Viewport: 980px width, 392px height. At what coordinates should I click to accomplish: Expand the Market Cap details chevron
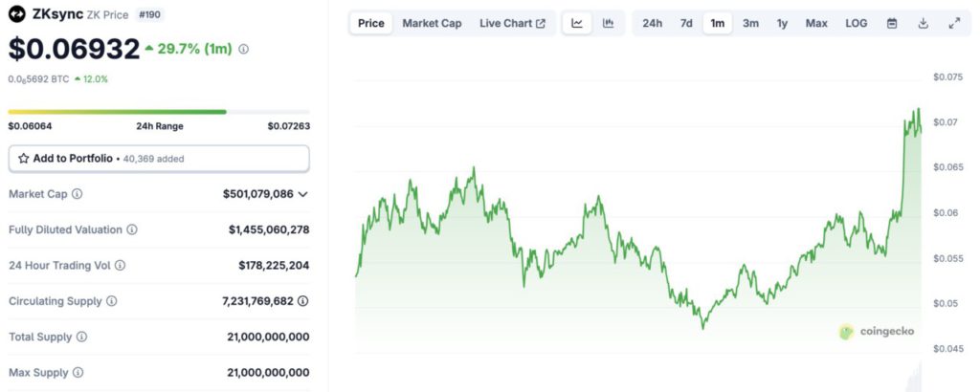pyautogui.click(x=303, y=194)
